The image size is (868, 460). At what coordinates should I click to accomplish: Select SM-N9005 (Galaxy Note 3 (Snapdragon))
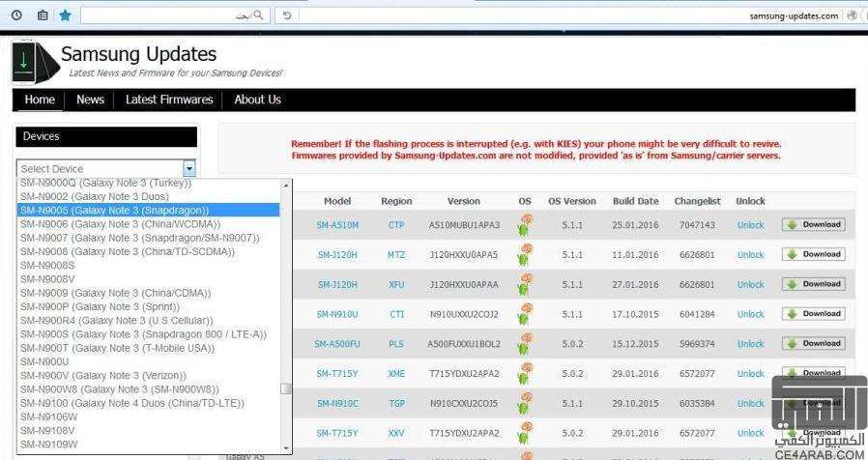tap(148, 211)
